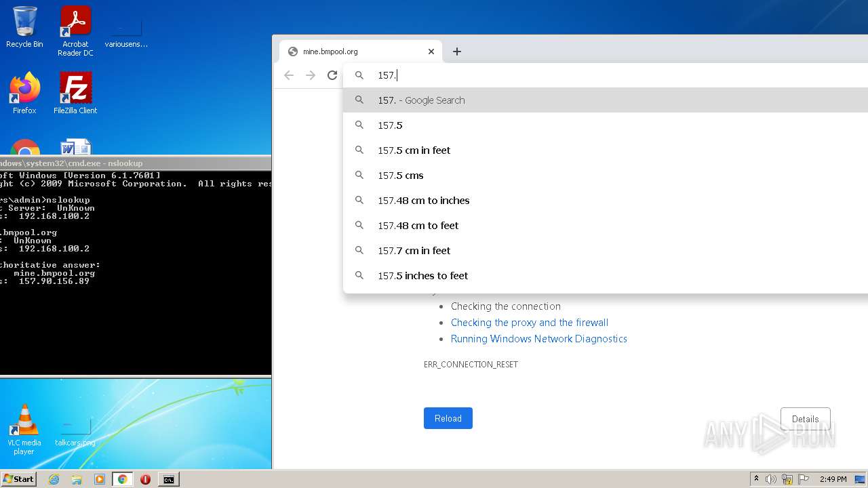
Task: Open the Action Center flag icon
Action: tap(804, 479)
